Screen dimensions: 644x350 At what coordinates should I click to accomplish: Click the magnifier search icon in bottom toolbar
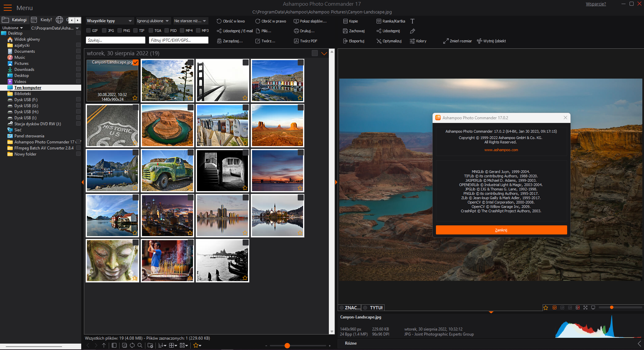tap(140, 345)
